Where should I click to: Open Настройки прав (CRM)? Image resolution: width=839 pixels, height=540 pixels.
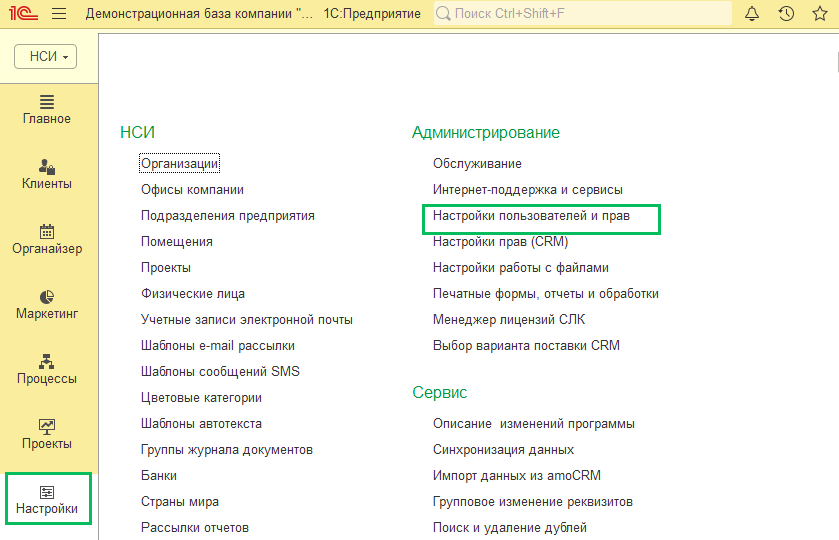pyautogui.click(x=500, y=241)
